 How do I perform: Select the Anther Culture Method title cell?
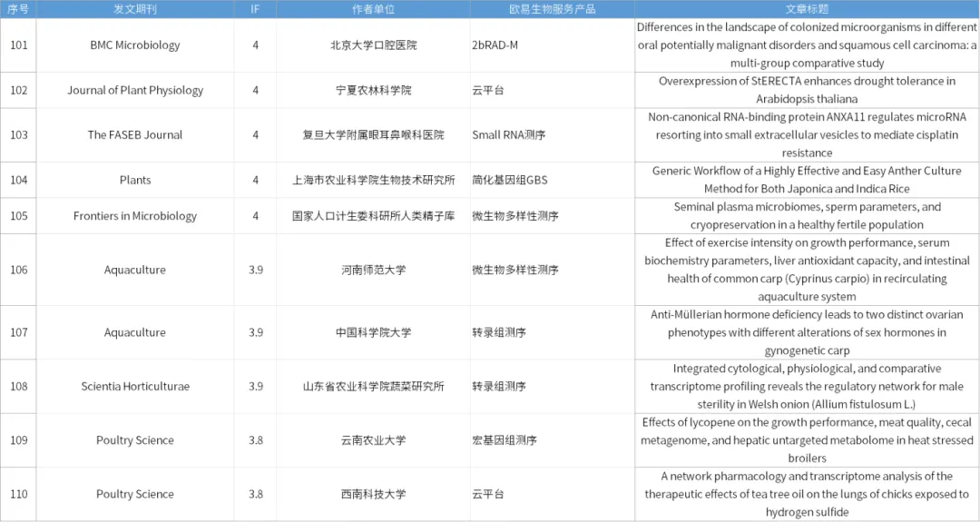point(807,180)
